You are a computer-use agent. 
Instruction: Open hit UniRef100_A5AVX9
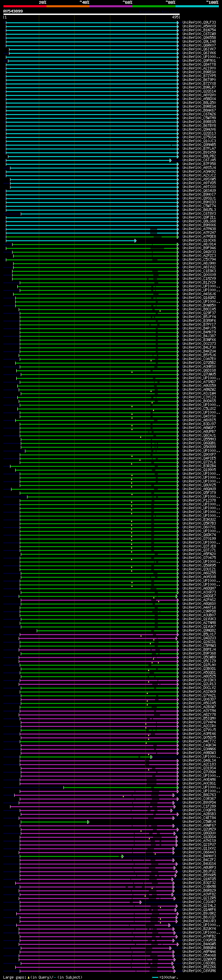pyautogui.click(x=199, y=26)
